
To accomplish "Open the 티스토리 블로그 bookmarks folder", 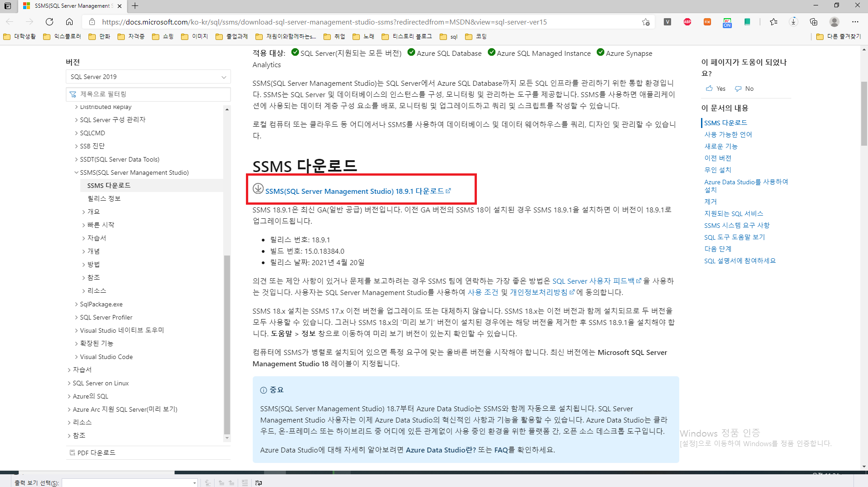I will click(407, 36).
